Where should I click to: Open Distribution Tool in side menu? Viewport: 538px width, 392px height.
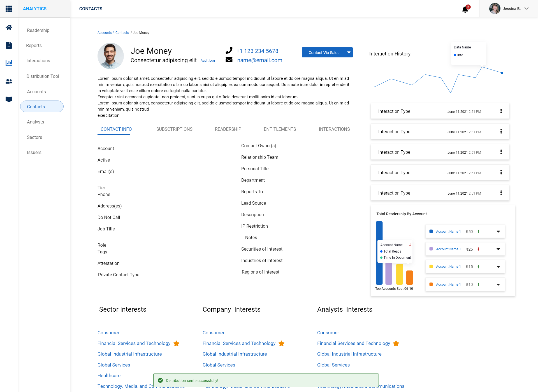pyautogui.click(x=43, y=76)
